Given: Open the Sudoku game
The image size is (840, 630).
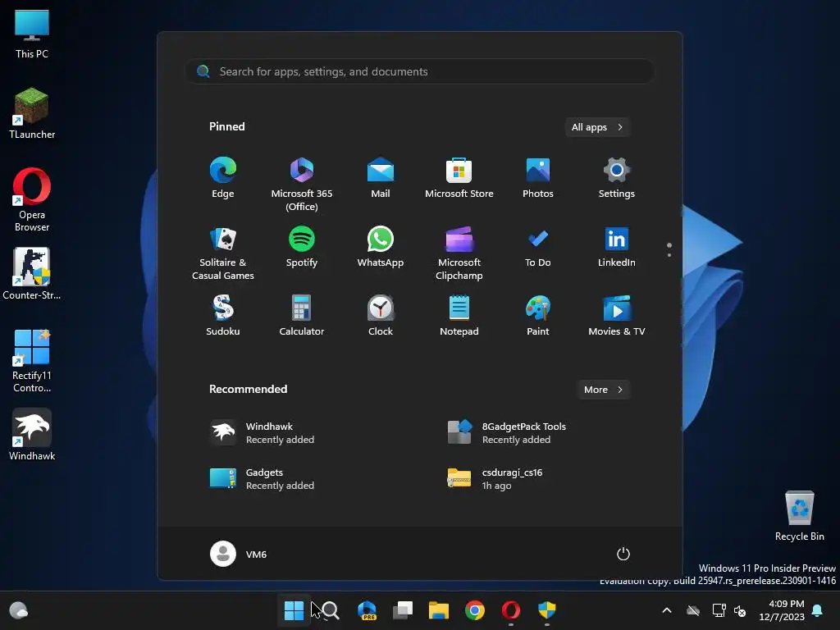Looking at the screenshot, I should 223,316.
